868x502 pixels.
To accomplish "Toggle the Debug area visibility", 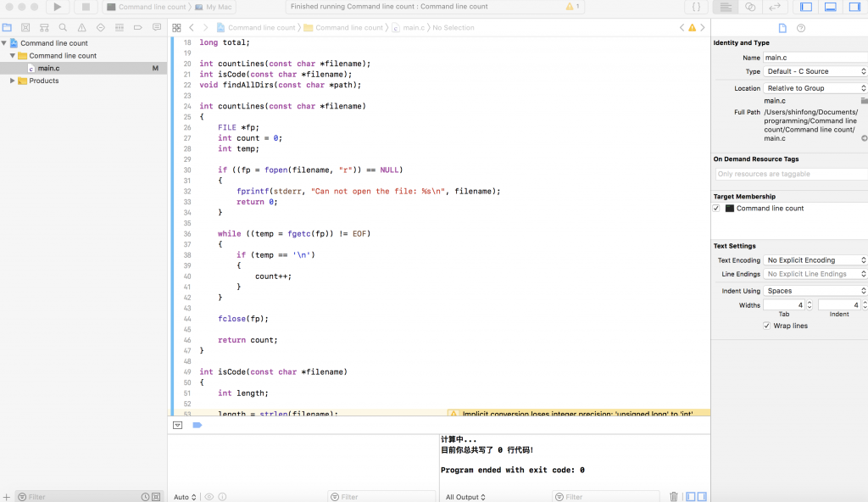I will click(x=831, y=7).
